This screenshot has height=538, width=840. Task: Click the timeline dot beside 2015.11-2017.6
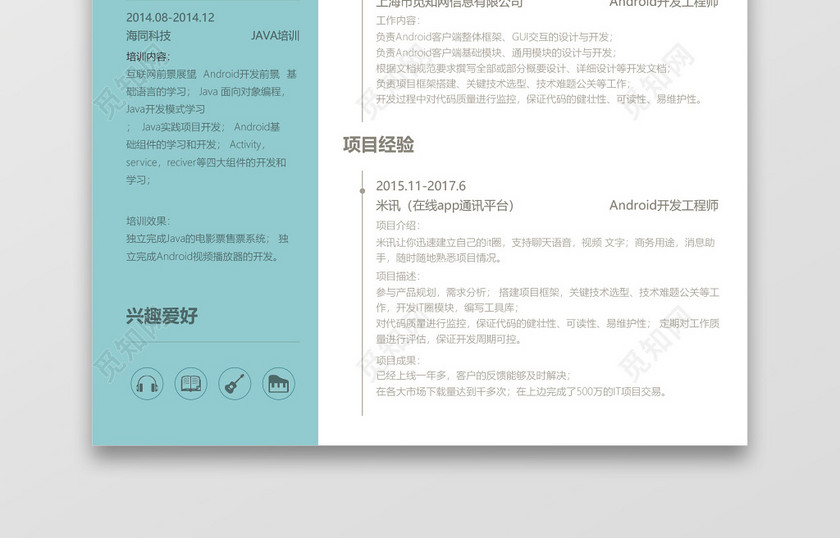pyautogui.click(x=363, y=191)
